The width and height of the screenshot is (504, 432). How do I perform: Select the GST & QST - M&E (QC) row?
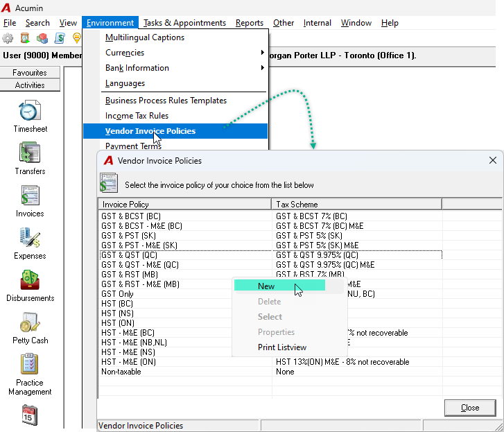(185, 265)
